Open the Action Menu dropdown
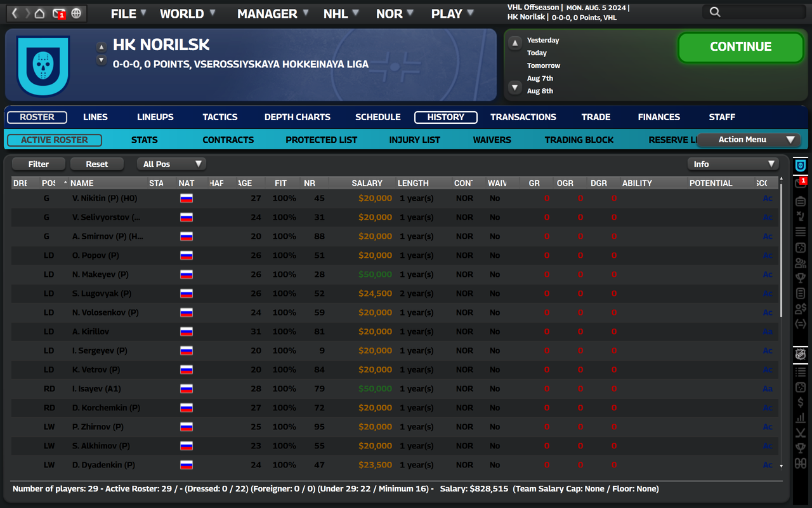Image resolution: width=812 pixels, height=508 pixels. 749,140
